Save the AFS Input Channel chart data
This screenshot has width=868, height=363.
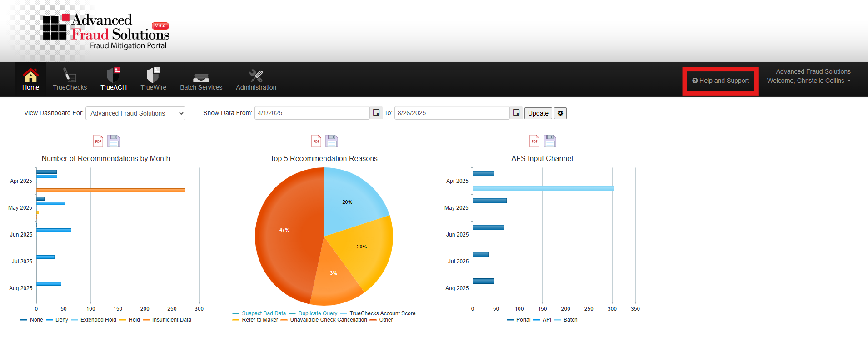point(550,141)
